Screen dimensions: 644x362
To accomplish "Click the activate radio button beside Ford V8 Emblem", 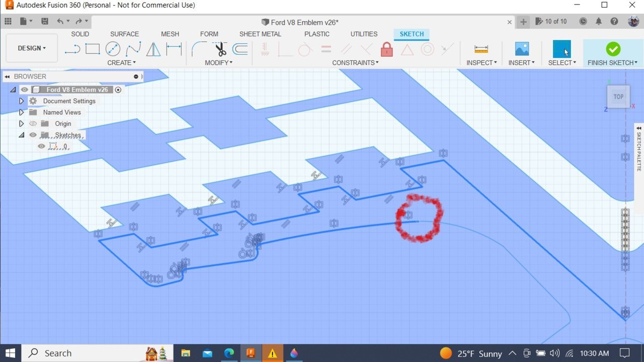I will point(118,90).
